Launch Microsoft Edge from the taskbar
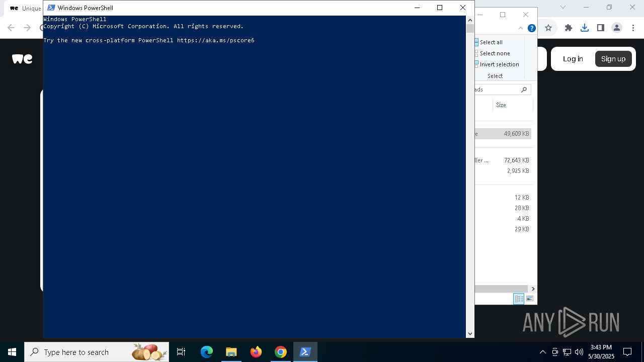The width and height of the screenshot is (644, 362). click(207, 352)
